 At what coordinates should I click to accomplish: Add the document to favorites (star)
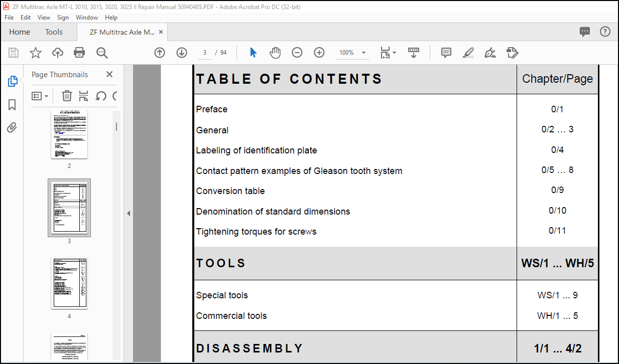pos(36,53)
